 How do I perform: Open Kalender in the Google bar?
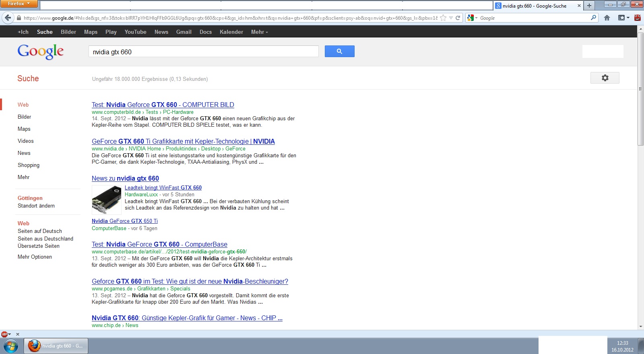[231, 32]
